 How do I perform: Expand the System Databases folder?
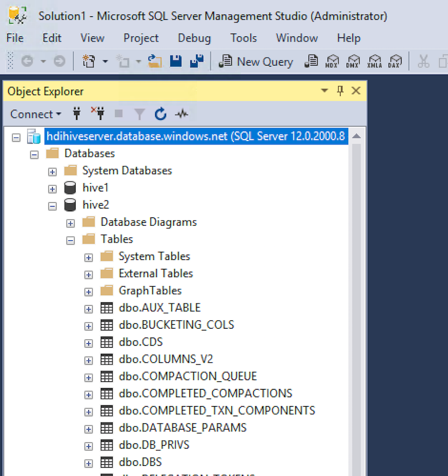pyautogui.click(x=52, y=172)
